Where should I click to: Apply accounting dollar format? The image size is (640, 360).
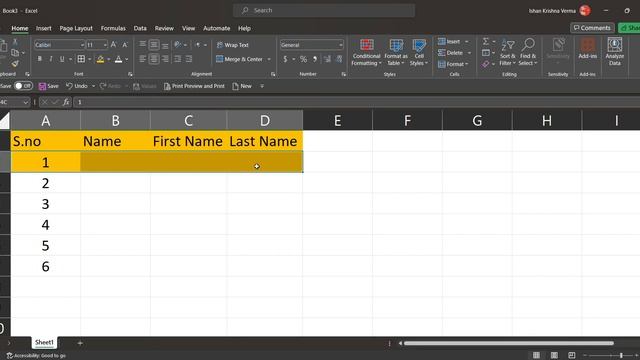[x=285, y=59]
